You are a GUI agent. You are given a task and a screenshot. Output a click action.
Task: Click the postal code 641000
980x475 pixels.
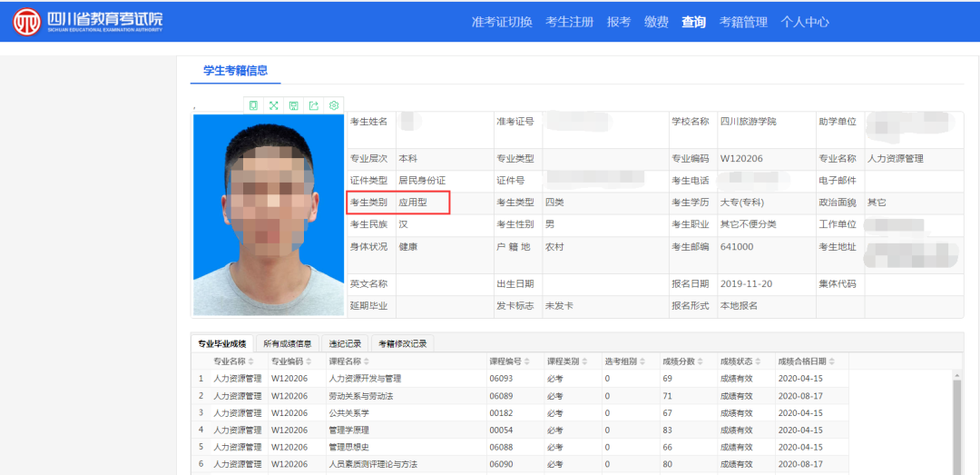click(x=737, y=246)
